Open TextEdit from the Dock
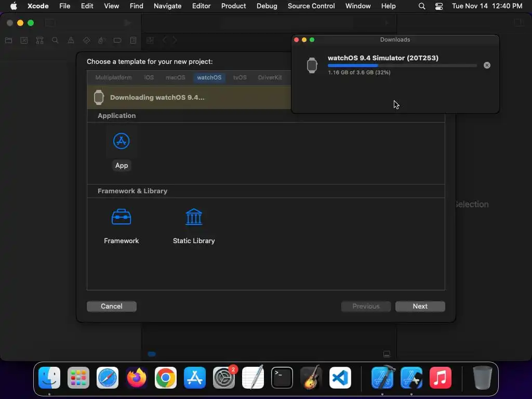Viewport: 532px width, 399px height. [253, 377]
